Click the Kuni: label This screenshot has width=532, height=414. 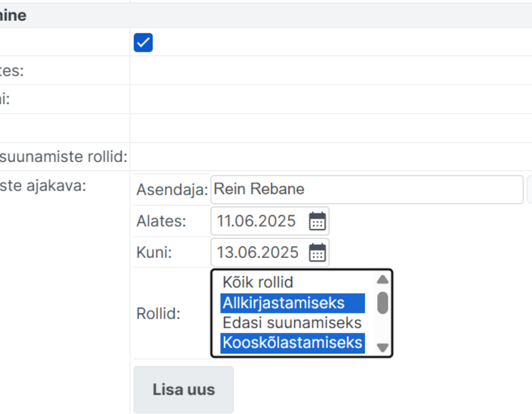pos(154,253)
